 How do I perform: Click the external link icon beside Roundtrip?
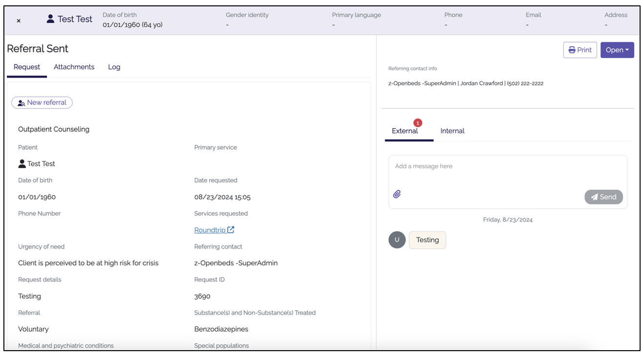coord(231,230)
